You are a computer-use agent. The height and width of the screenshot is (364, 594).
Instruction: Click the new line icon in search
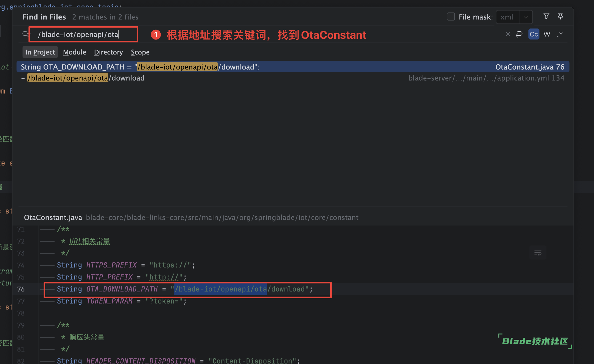[x=519, y=34]
